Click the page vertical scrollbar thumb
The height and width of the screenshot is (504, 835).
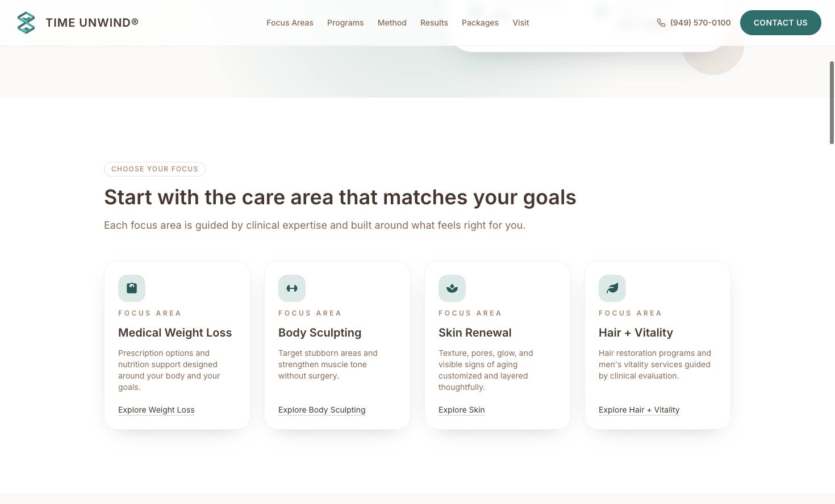pos(832,102)
